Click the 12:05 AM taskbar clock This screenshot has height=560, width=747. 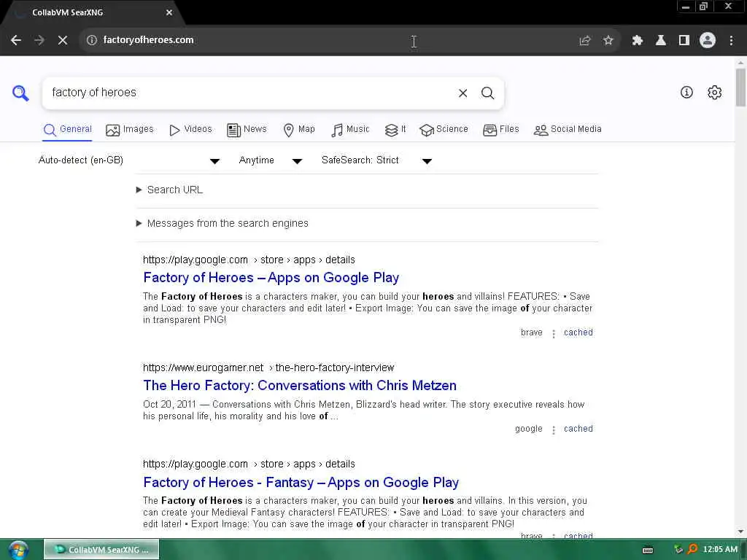point(720,549)
